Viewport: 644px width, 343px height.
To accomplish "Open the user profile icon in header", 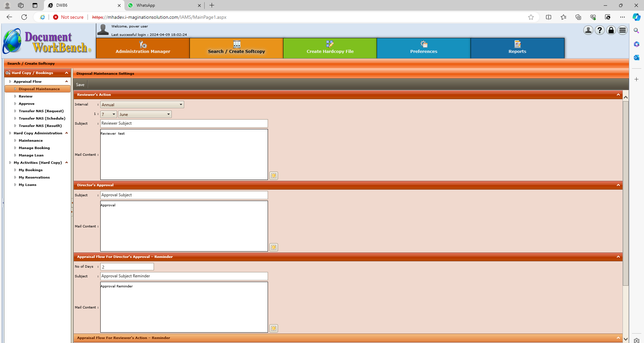I will click(588, 30).
